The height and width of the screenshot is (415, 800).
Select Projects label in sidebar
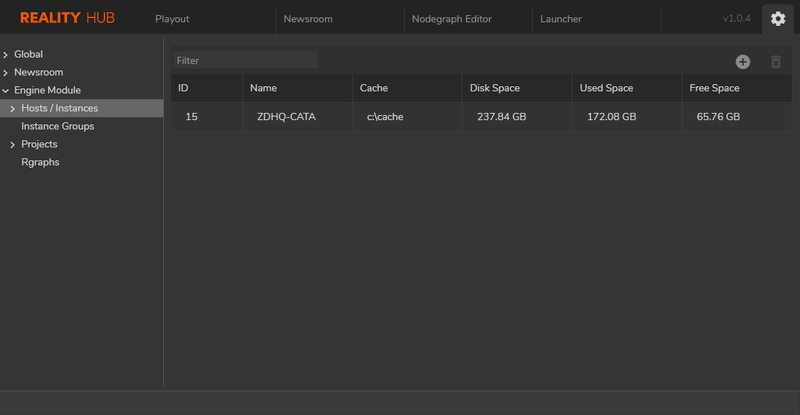pos(39,144)
